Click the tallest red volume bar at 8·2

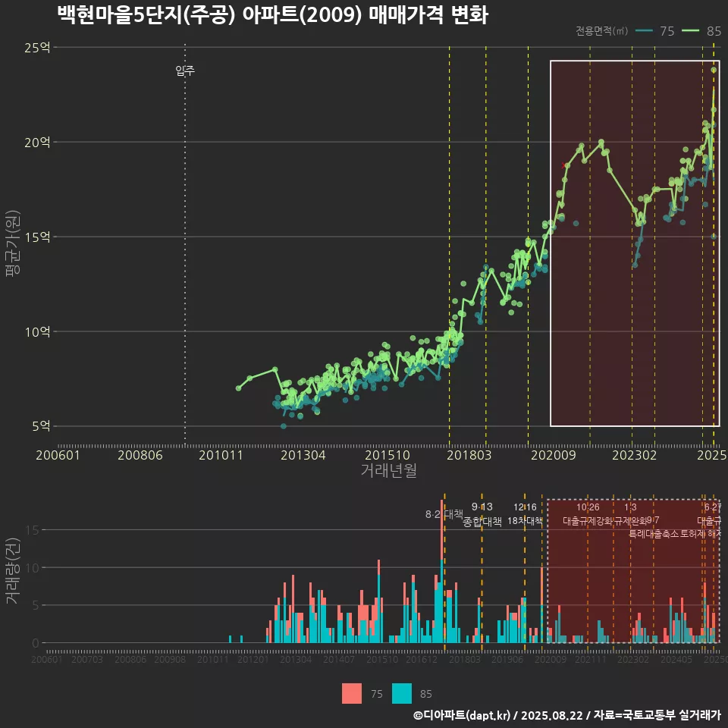[442, 530]
